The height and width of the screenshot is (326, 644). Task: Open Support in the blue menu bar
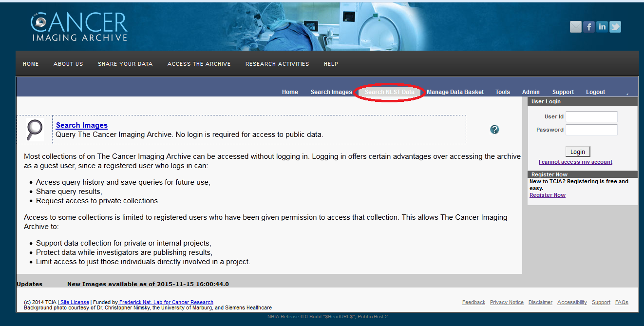click(563, 92)
